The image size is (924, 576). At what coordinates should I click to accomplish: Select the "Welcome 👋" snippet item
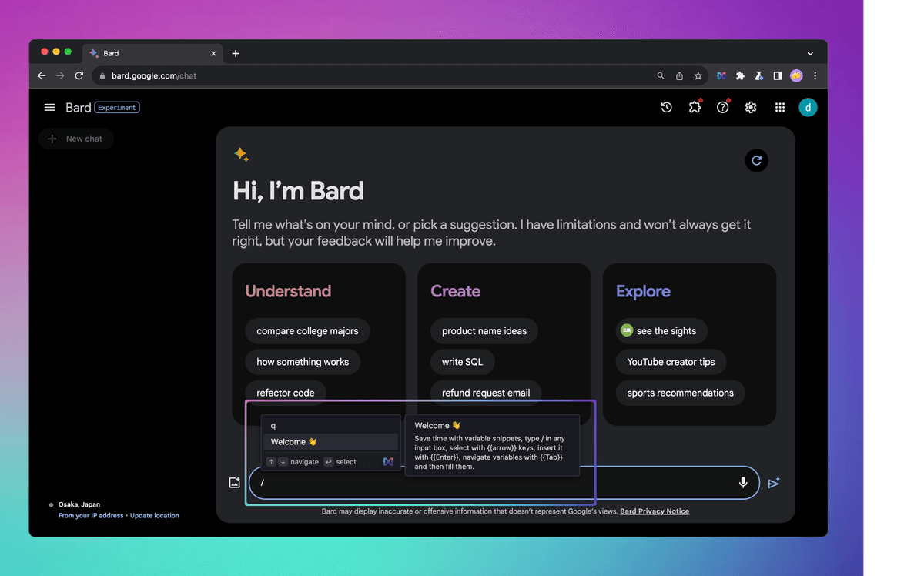point(331,442)
